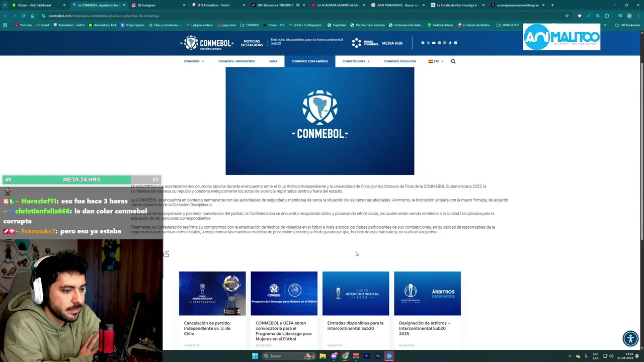Open CONMEBOL's X social icon
This screenshot has width=644, height=362.
pyautogui.click(x=428, y=43)
